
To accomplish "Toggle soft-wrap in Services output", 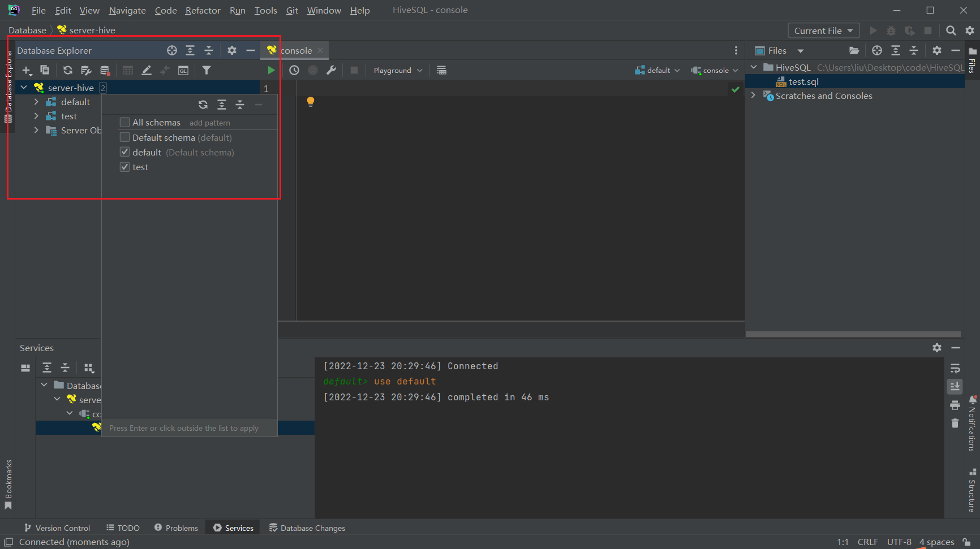I will pyautogui.click(x=955, y=369).
